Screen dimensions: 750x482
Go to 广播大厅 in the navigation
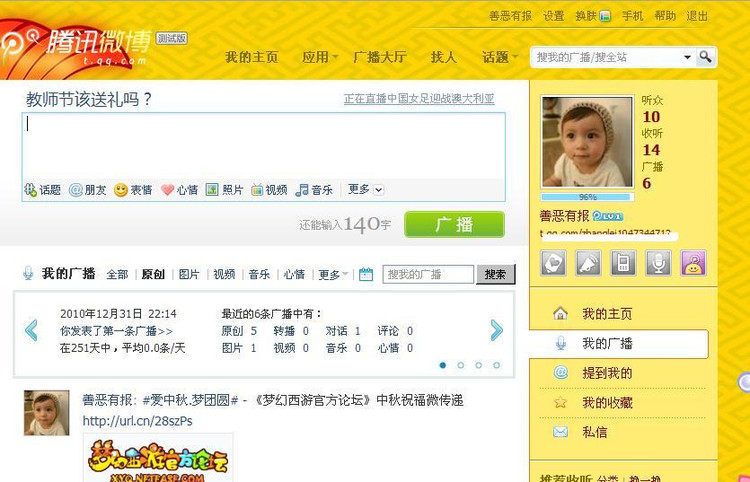pyautogui.click(x=380, y=57)
